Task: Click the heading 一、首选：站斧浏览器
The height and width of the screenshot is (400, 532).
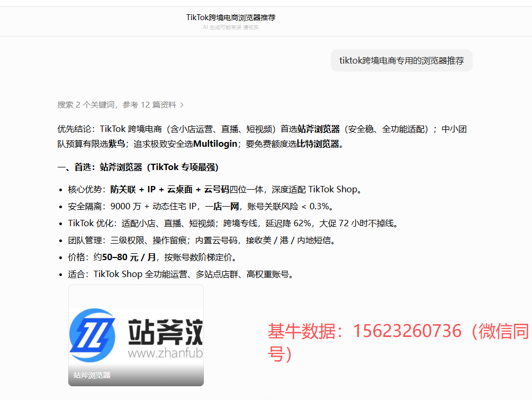Action: 138,167
